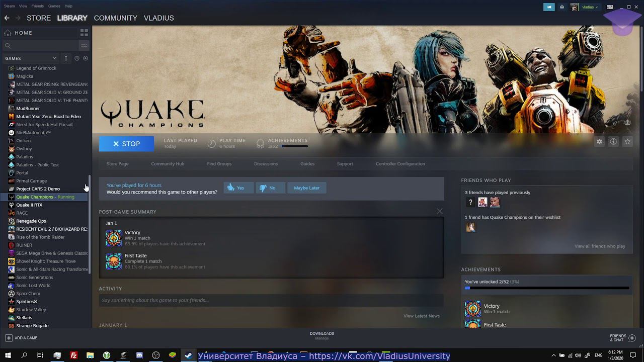Image resolution: width=644 pixels, height=362 pixels.
Task: Click the First Taste icon in Post-Game Summary
Action: click(x=114, y=261)
